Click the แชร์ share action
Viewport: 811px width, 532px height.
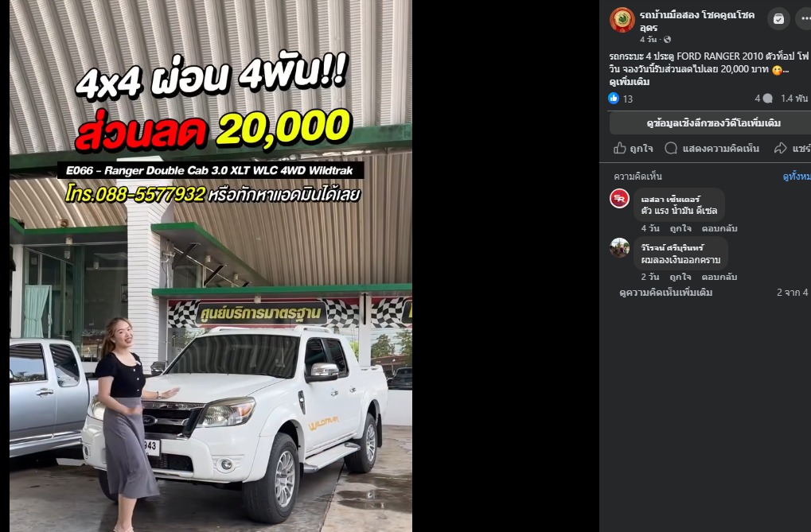click(792, 149)
